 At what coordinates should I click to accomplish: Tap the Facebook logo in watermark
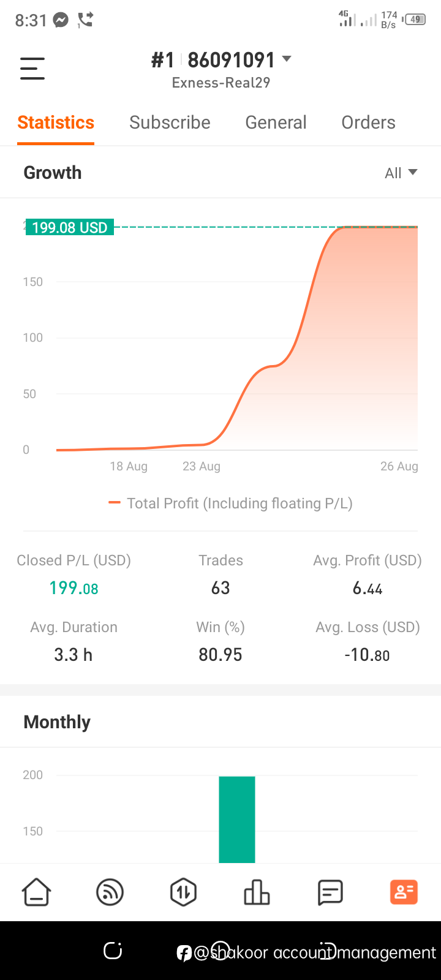tap(184, 953)
